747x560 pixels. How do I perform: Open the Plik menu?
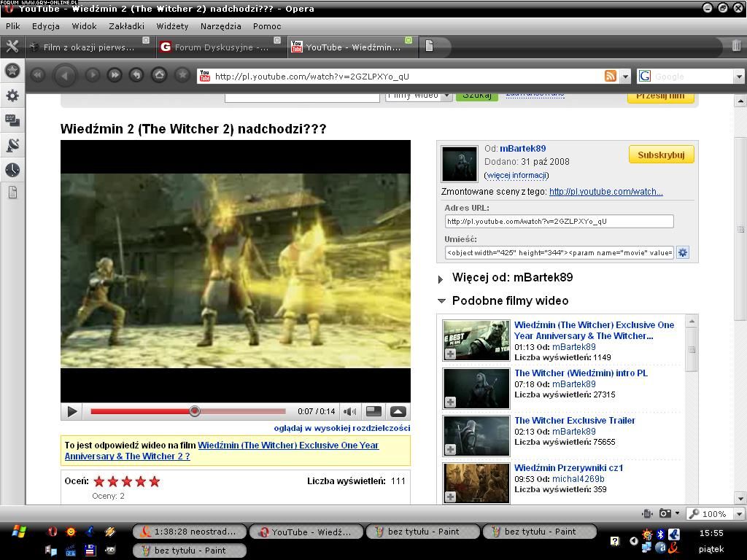[x=13, y=26]
